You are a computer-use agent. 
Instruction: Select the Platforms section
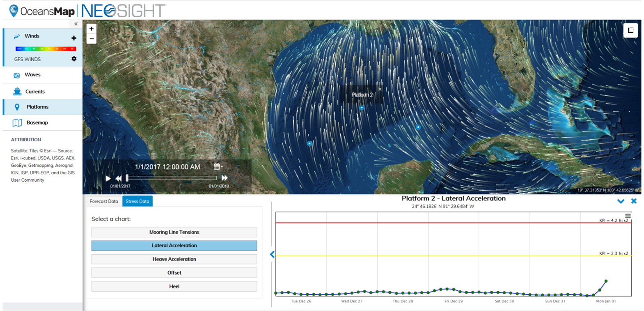42,107
